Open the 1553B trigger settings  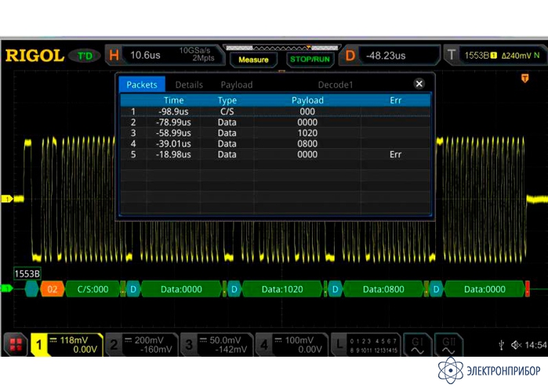503,55
